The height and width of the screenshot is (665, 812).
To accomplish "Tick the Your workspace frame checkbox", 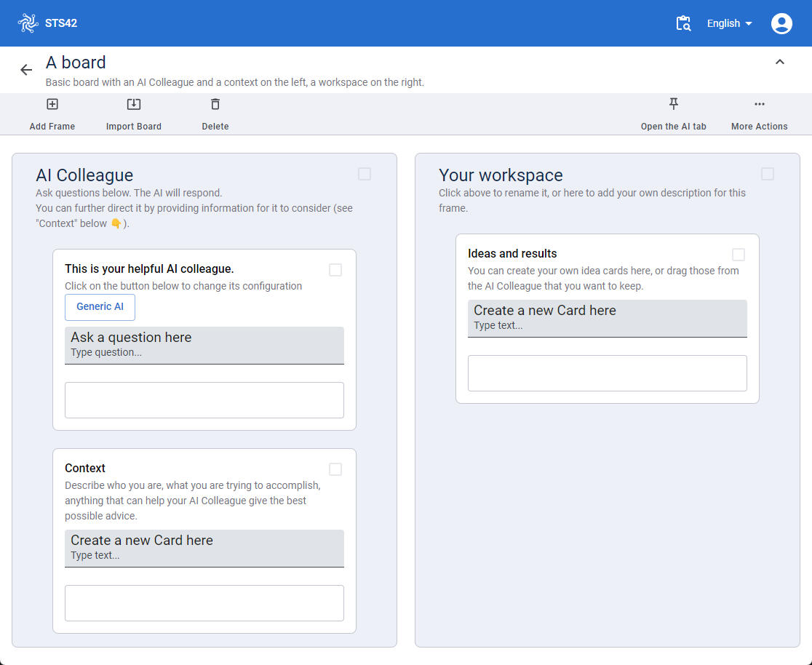I will [x=768, y=174].
